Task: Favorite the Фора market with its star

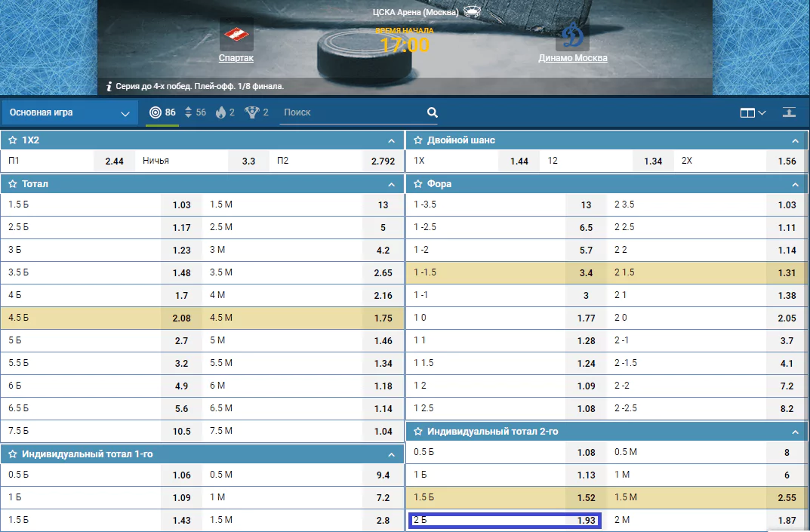Action: [418, 184]
